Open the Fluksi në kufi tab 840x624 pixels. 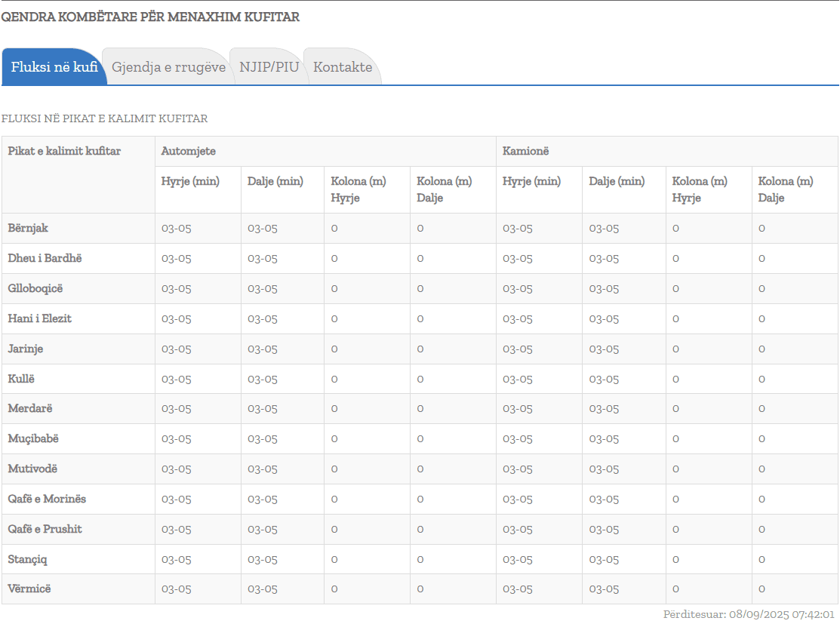click(54, 67)
